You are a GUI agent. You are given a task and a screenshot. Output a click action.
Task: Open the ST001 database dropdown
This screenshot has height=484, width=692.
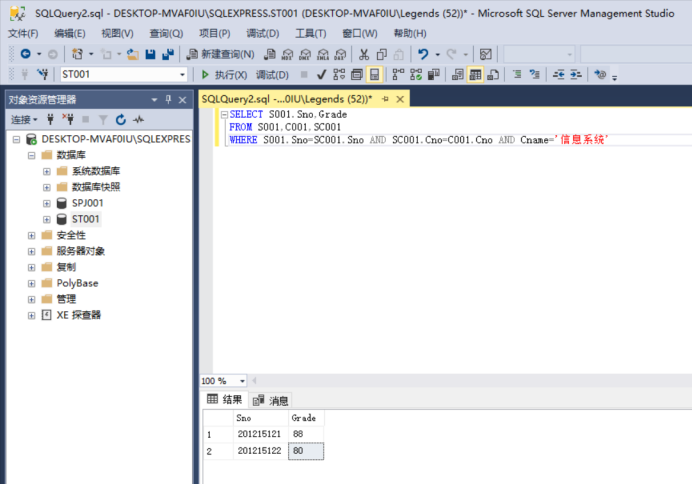pos(182,75)
